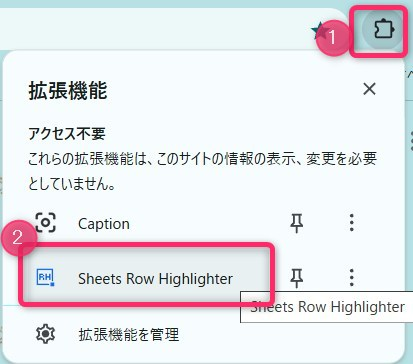The width and height of the screenshot is (413, 364).
Task: Open the Extensions puzzle icon in toolbar
Action: point(383,30)
